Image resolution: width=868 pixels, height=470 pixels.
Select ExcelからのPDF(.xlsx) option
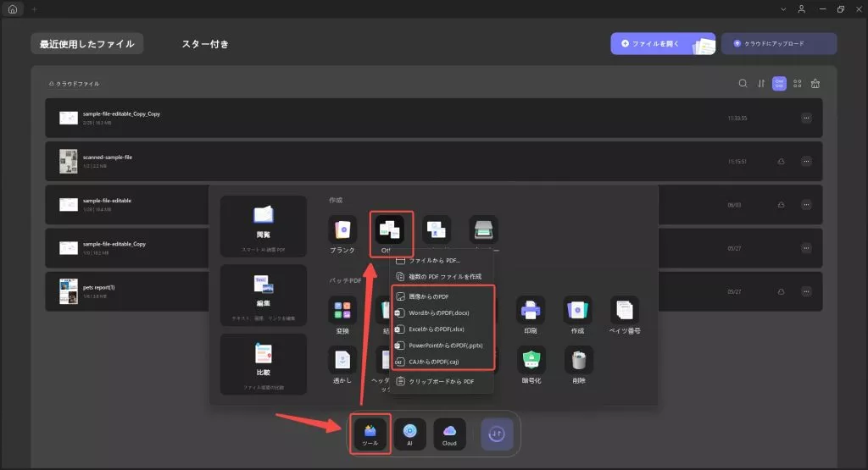tap(442, 329)
